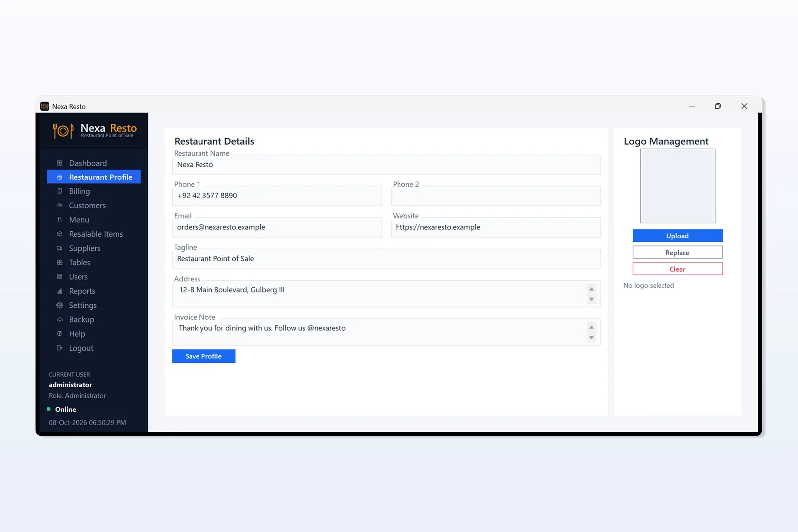798x532 pixels.
Task: Click the Help question mark icon
Action: 60,334
